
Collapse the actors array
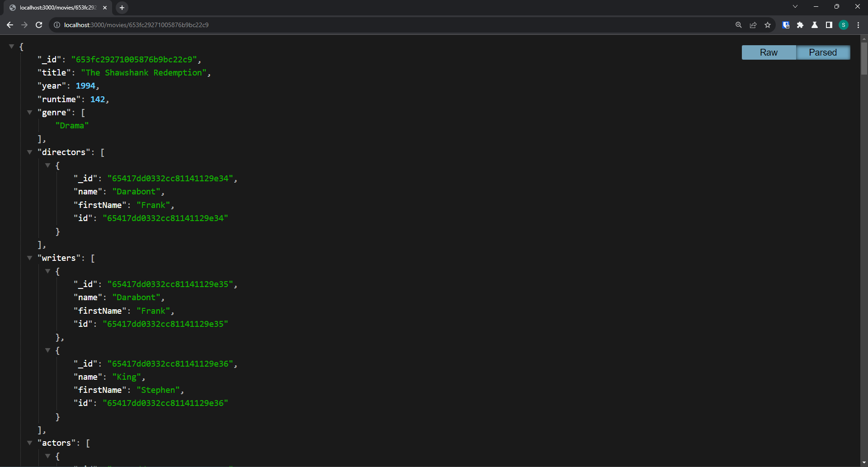(x=29, y=443)
